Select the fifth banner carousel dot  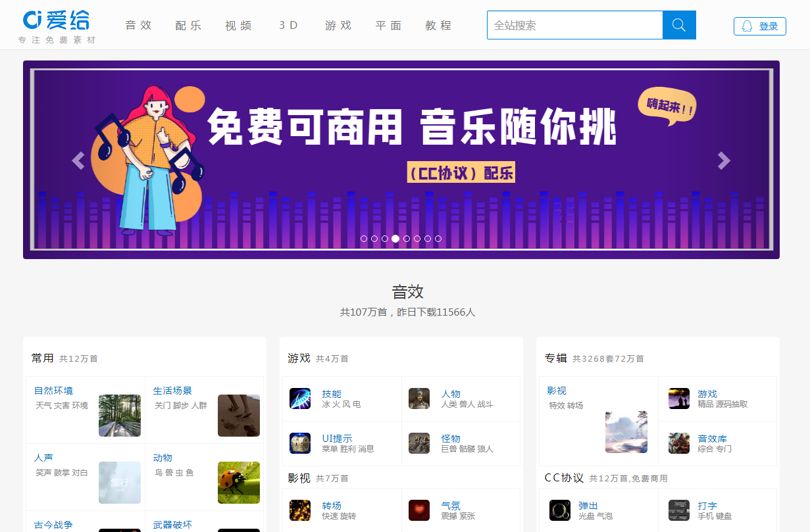pos(407,239)
